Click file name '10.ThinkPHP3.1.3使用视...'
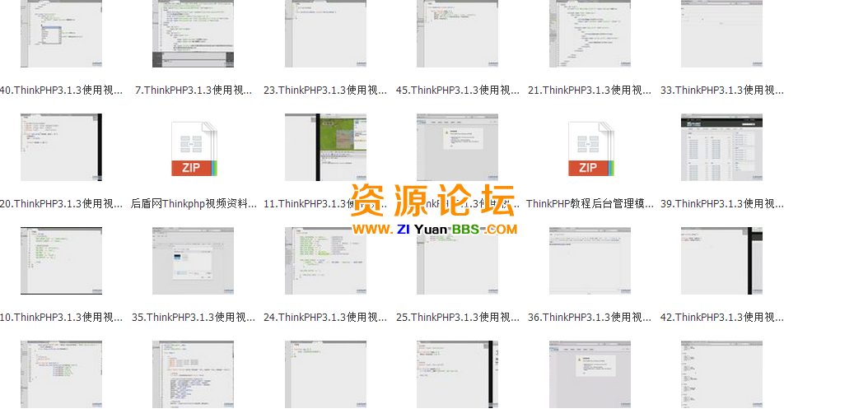Image resolution: width=868 pixels, height=418 pixels. [x=62, y=317]
